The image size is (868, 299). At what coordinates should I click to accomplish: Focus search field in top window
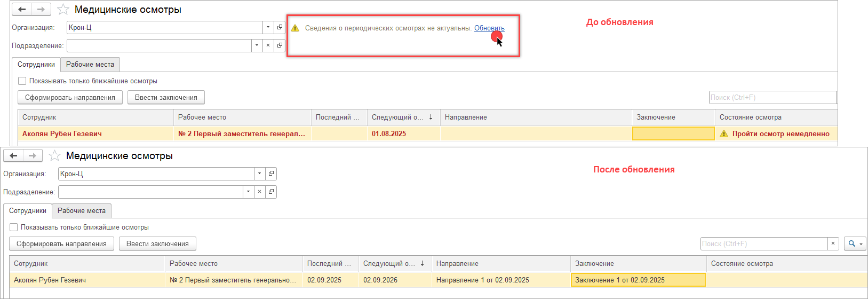(772, 97)
